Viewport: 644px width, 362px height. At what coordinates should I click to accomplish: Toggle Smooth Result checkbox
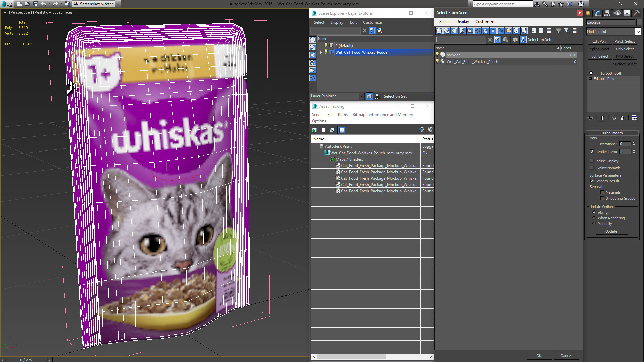click(x=592, y=181)
